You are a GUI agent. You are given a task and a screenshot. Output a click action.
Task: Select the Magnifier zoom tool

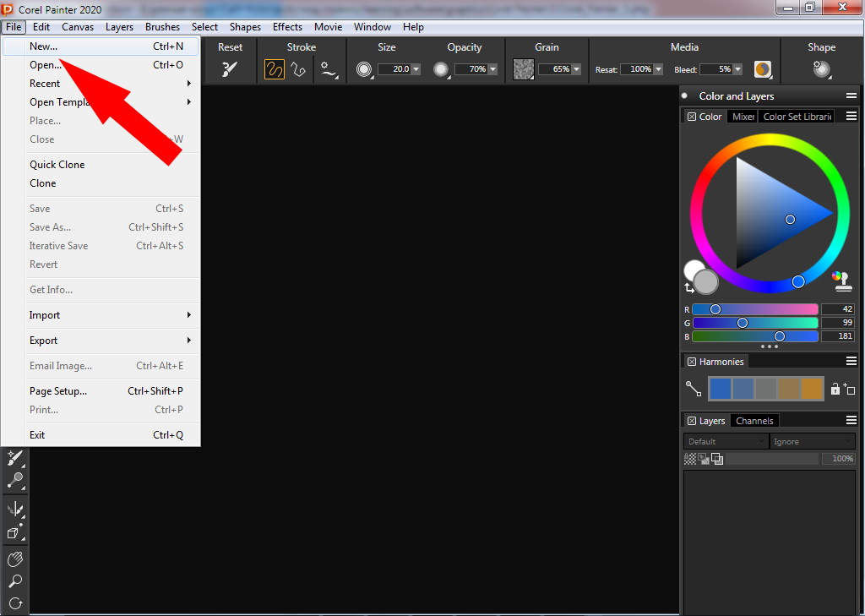14,581
